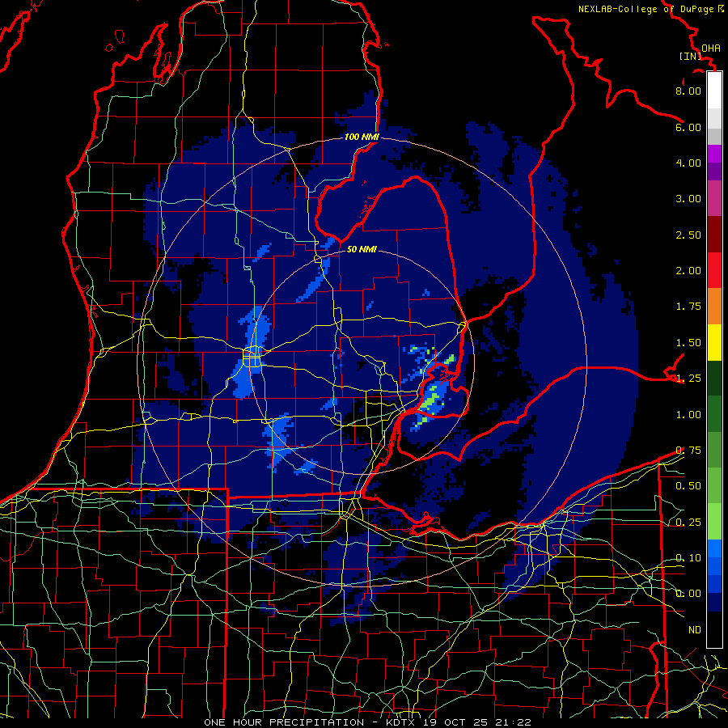Click the 50 NMI range ring label
Image resolution: width=728 pixels, height=728 pixels.
pyautogui.click(x=362, y=249)
